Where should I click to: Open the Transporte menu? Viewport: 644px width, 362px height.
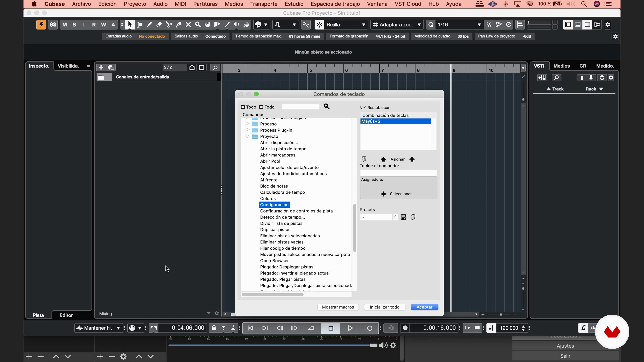coord(263,4)
